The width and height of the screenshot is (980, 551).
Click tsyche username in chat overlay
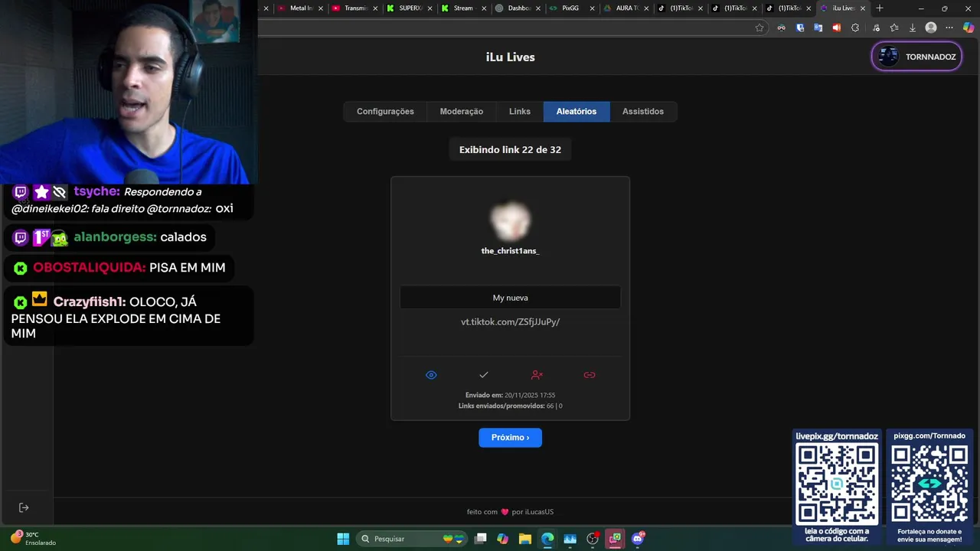tap(97, 192)
